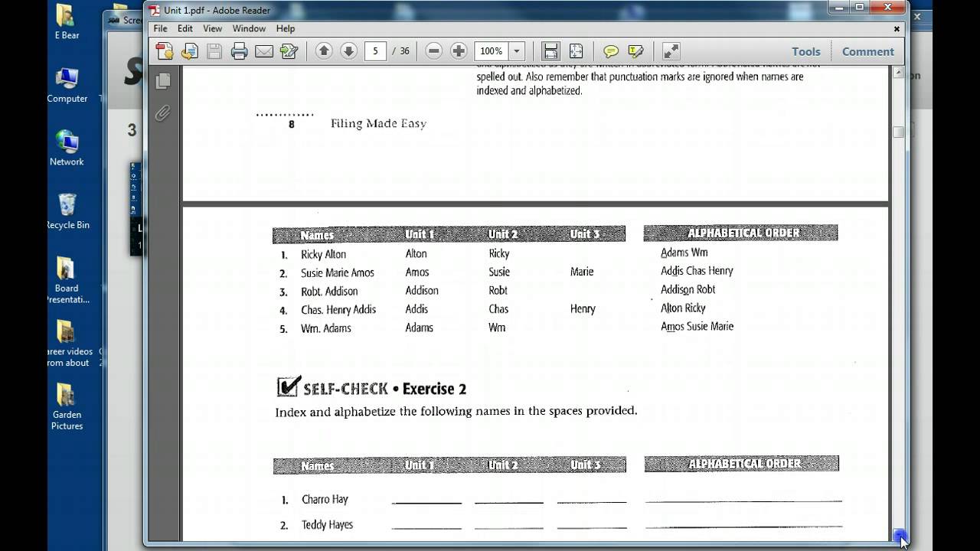Click the Save floppy disk icon
Viewport: 980px width, 551px height.
click(x=214, y=51)
